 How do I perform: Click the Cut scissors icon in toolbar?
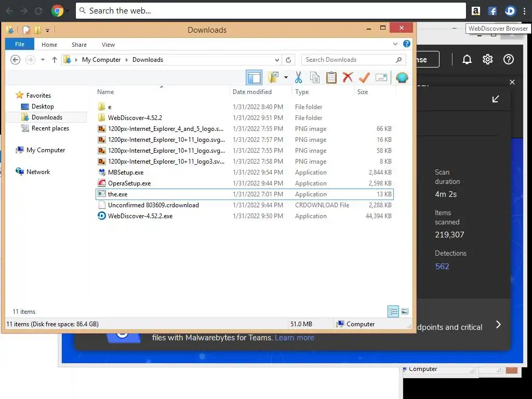[298, 78]
